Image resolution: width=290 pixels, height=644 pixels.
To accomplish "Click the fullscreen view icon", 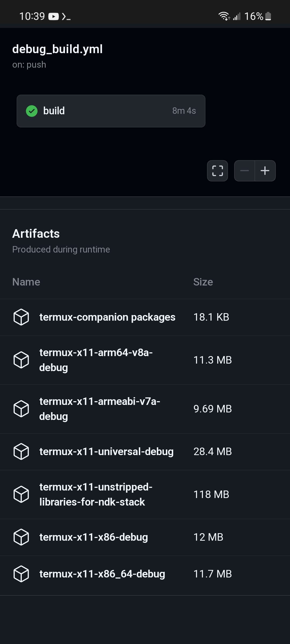I will click(x=217, y=171).
